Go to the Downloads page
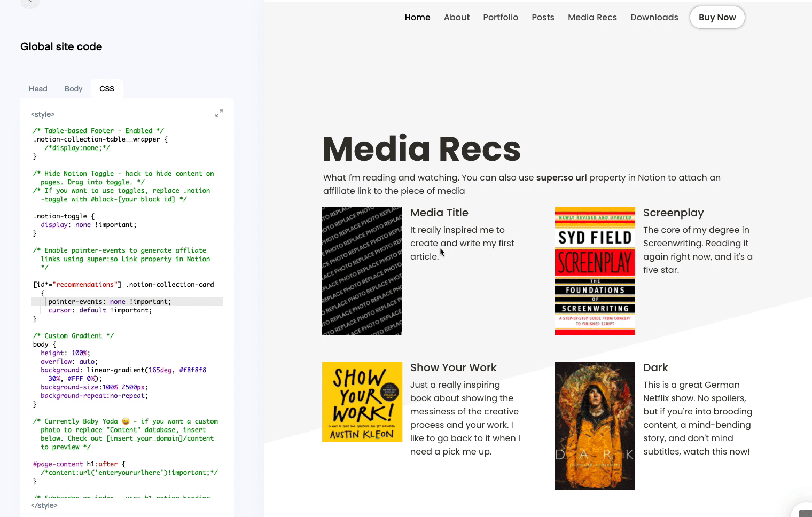The image size is (812, 517). pyautogui.click(x=654, y=18)
